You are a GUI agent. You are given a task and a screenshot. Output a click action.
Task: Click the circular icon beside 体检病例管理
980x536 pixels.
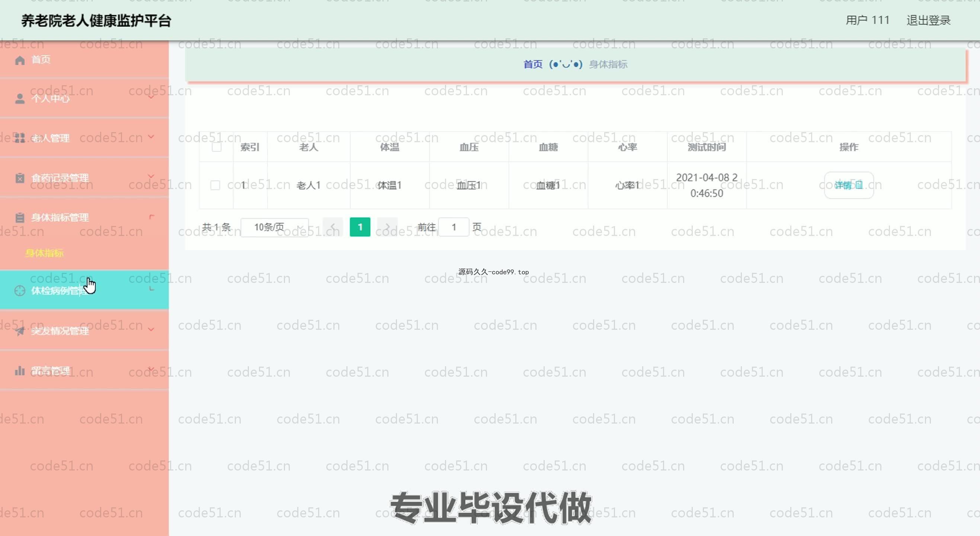pyautogui.click(x=20, y=291)
